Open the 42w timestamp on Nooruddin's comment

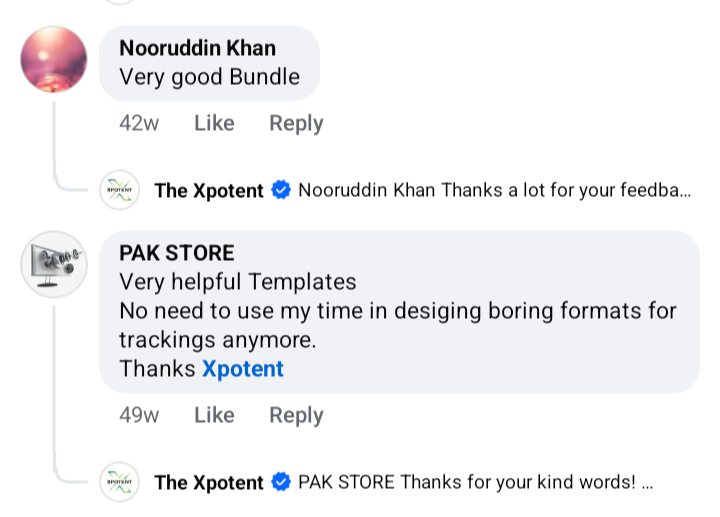click(138, 123)
